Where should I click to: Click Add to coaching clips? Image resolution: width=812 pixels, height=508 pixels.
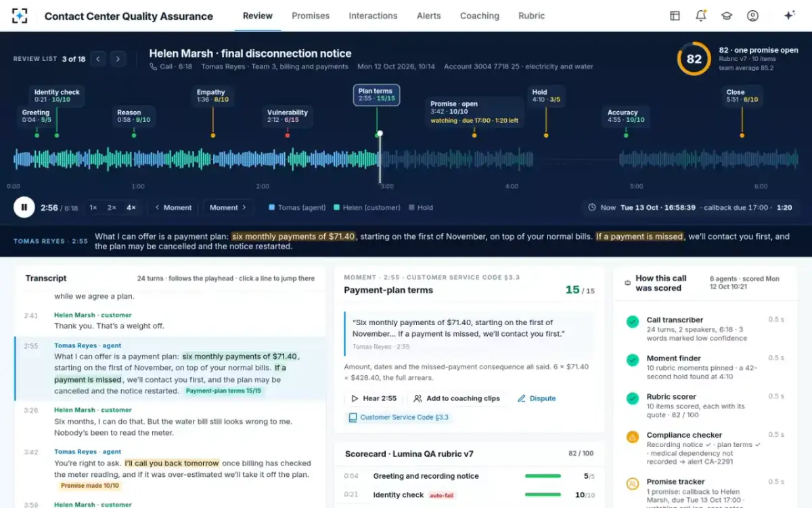tap(457, 398)
